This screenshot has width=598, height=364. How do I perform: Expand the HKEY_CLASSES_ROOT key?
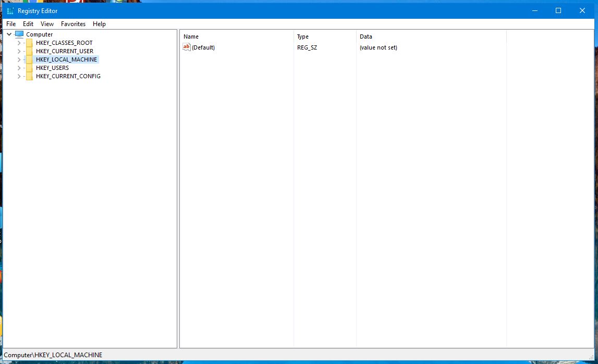click(19, 43)
